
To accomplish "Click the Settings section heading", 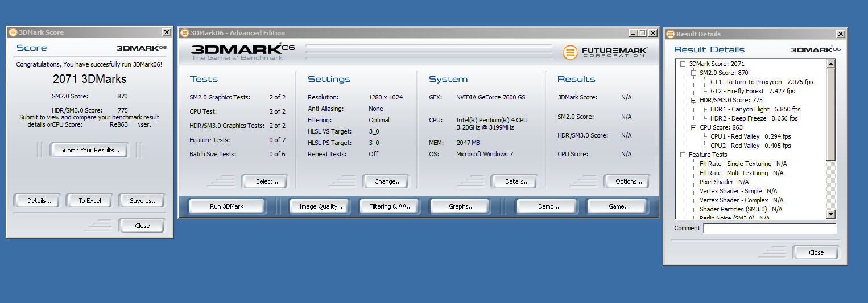I will pos(329,79).
